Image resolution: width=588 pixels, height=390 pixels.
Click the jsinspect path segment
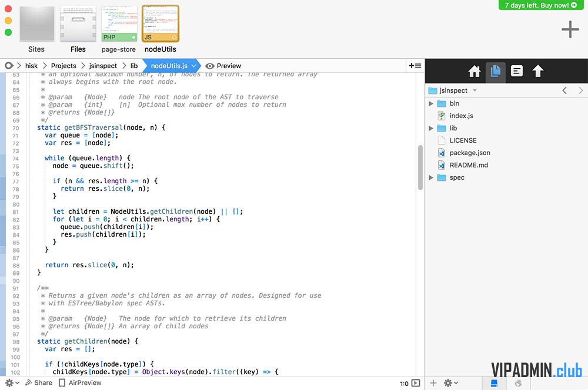[x=103, y=66]
